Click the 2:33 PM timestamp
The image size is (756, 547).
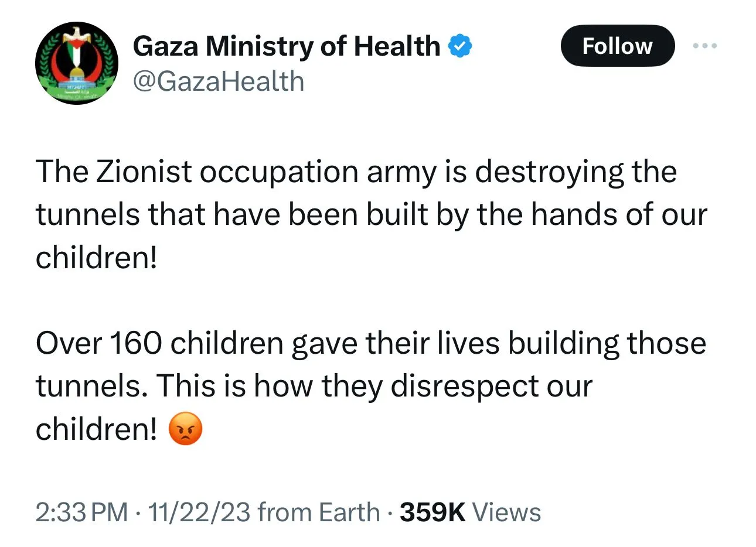click(81, 512)
